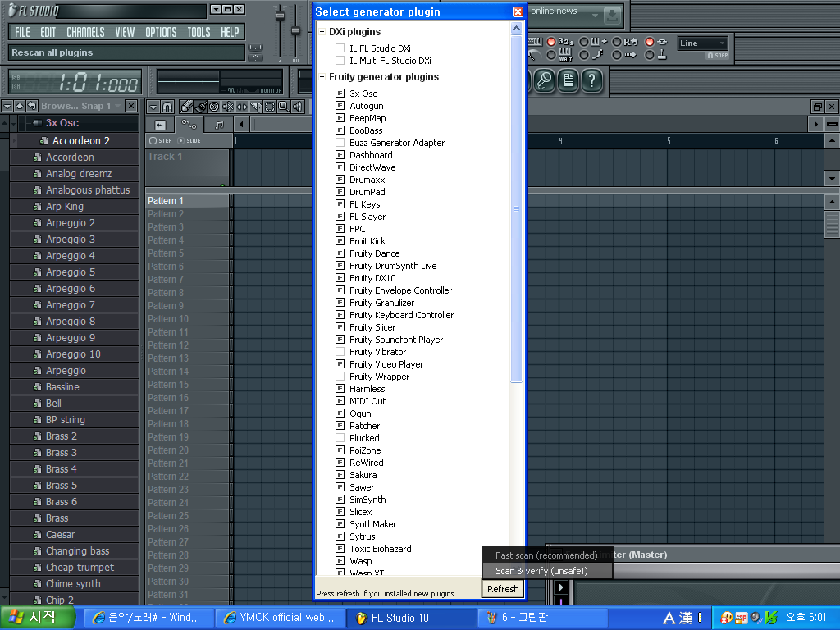
Task: Open the automation clip focus tab
Action: point(189,125)
